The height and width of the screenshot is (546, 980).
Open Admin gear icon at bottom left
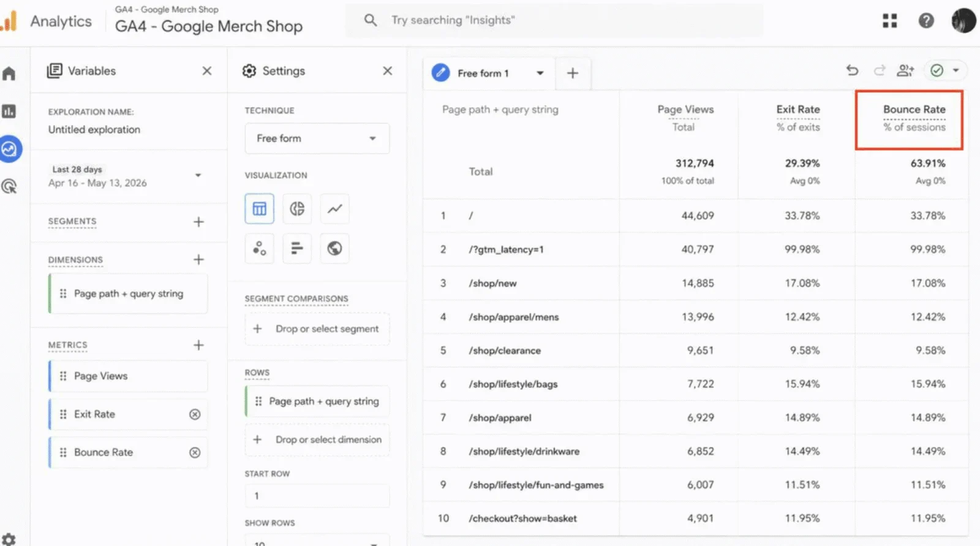[9, 539]
